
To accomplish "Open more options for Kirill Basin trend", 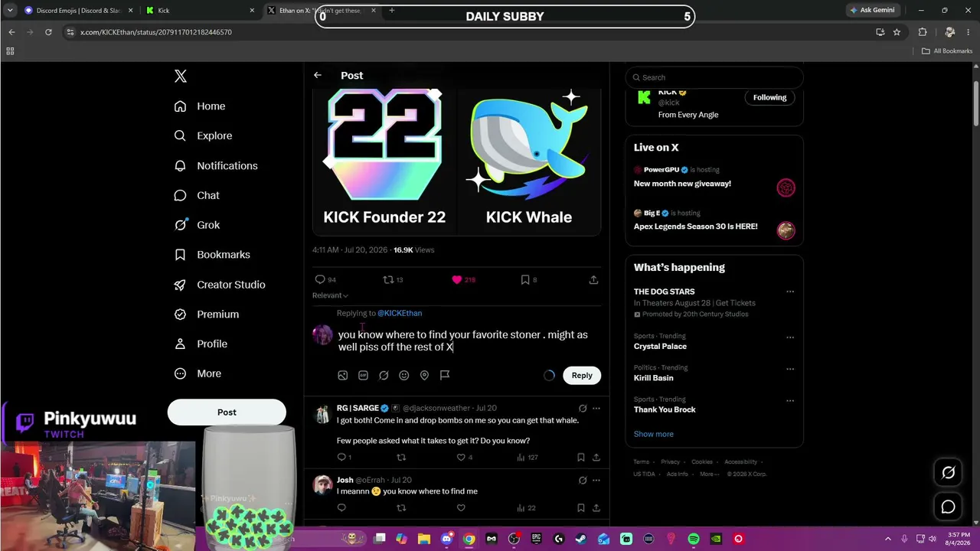I will 790,369.
